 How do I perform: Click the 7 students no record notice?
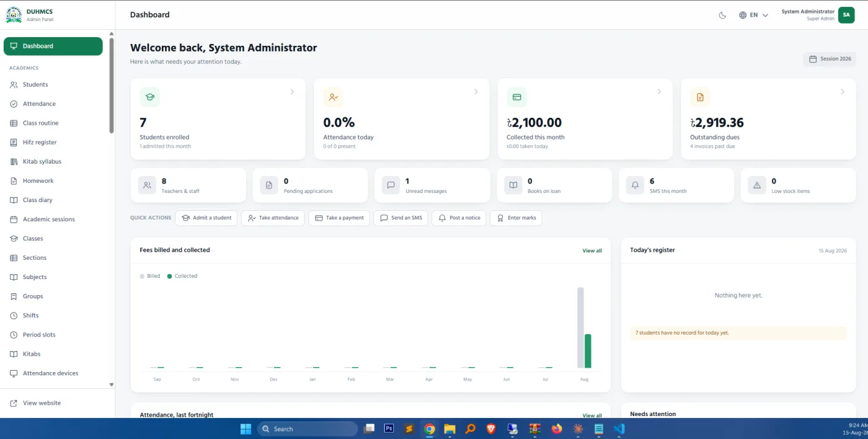click(x=738, y=333)
